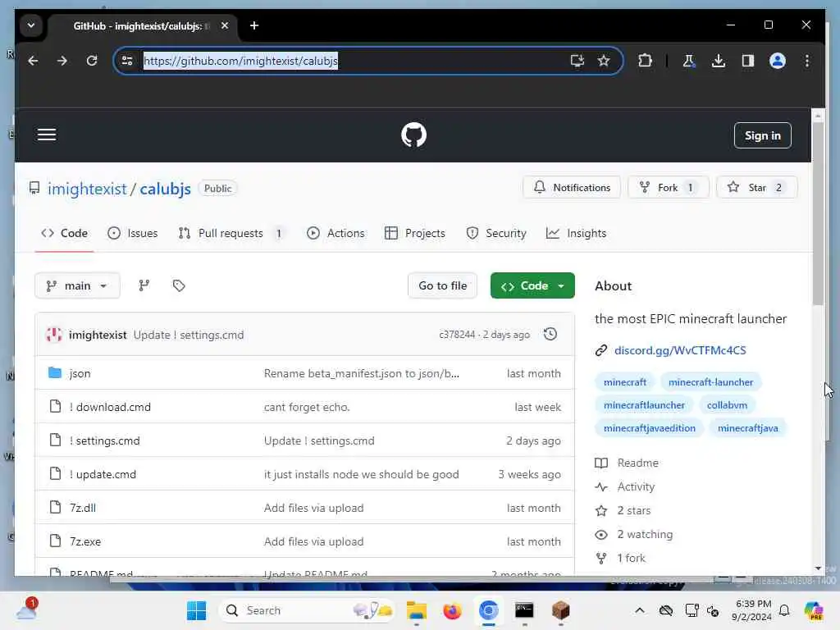The image size is (840, 630).
Task: Open the discord.gg/WvCTFMc4CS link
Action: (680, 350)
